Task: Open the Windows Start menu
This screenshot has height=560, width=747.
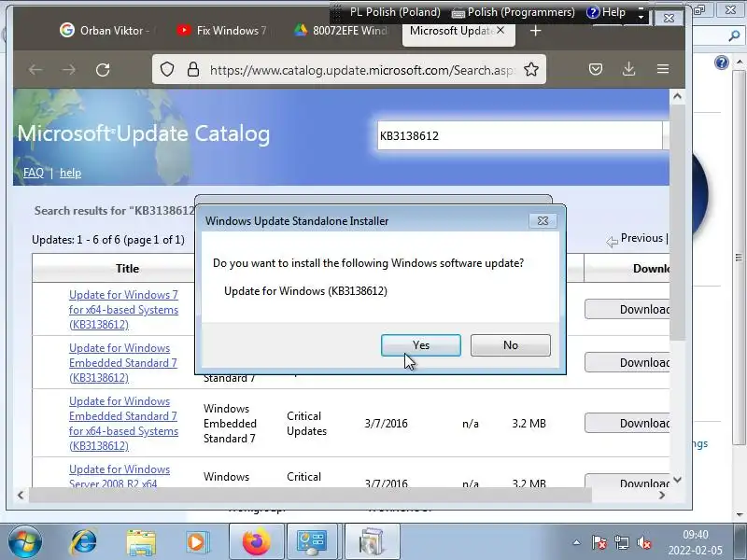Action: point(25,542)
